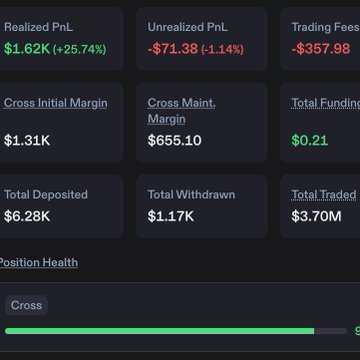Click the Total Funding label

click(325, 103)
